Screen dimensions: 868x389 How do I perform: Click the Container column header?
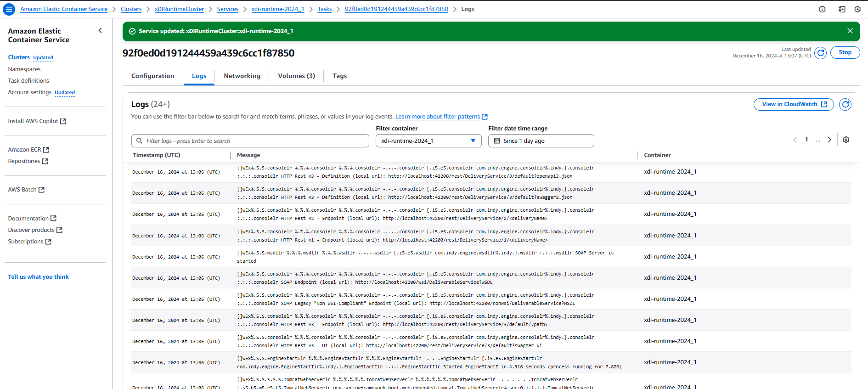[657, 155]
